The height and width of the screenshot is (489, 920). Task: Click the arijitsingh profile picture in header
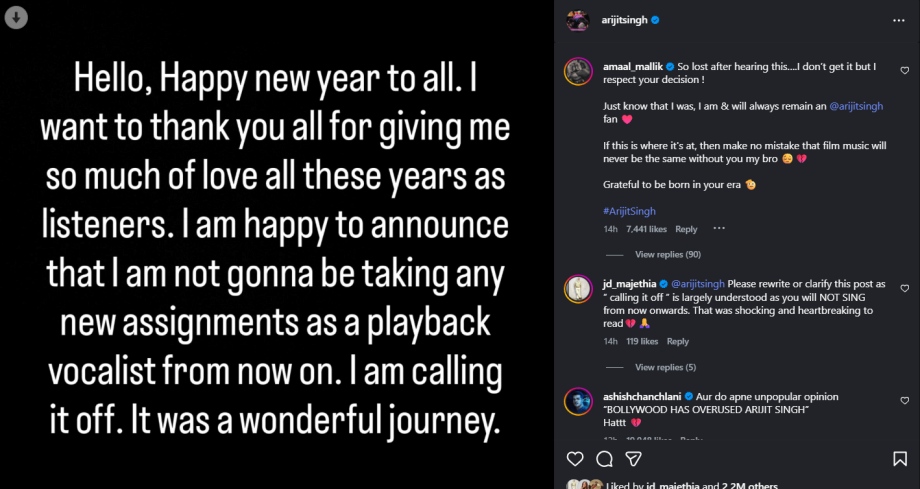[577, 19]
